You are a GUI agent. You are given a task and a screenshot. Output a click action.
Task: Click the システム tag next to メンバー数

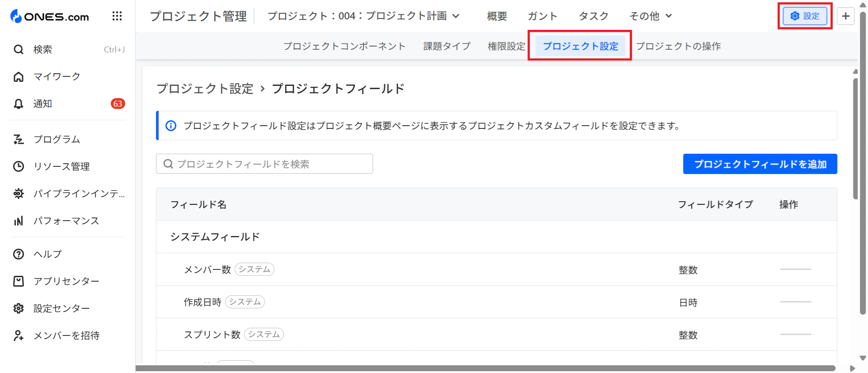[255, 269]
